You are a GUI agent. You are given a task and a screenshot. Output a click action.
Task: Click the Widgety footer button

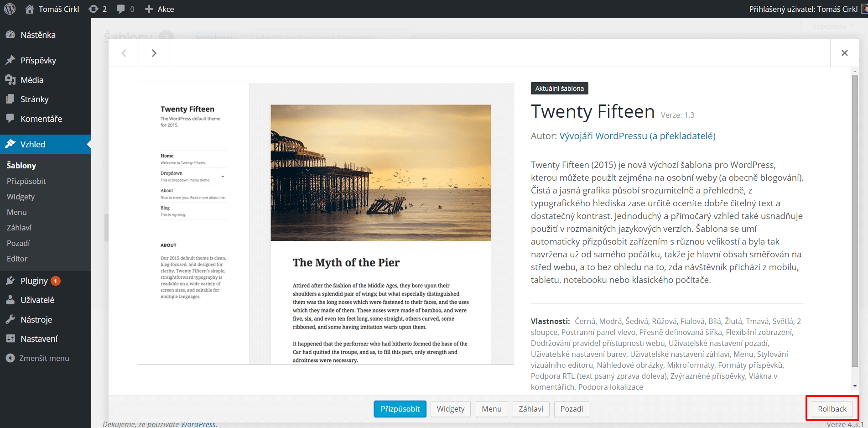tap(451, 409)
